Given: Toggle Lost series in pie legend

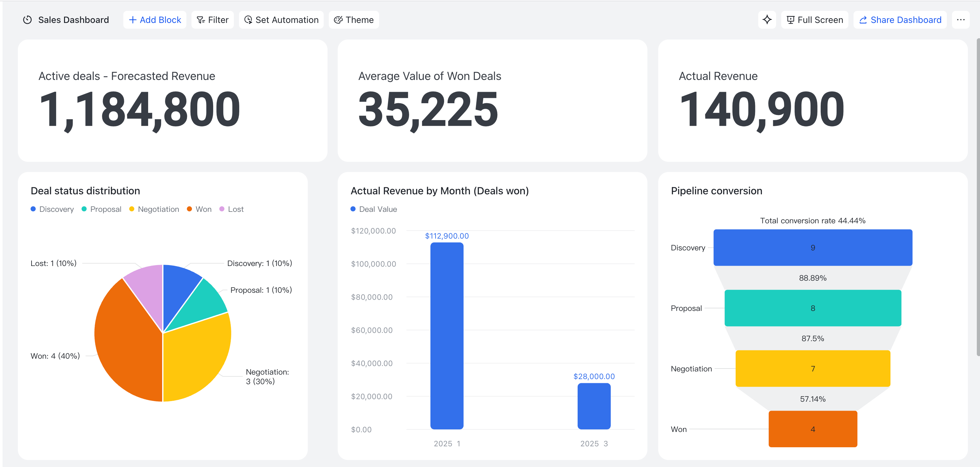Looking at the screenshot, I should (231, 209).
